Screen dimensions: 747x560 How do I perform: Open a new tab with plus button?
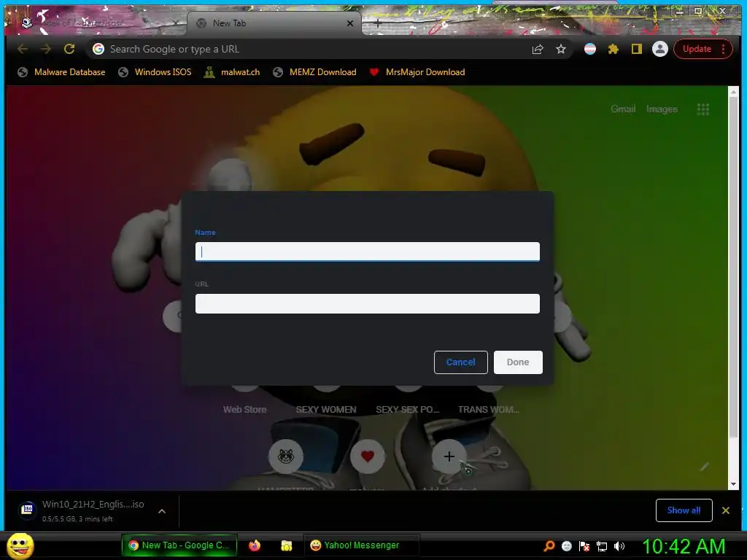[x=377, y=23]
